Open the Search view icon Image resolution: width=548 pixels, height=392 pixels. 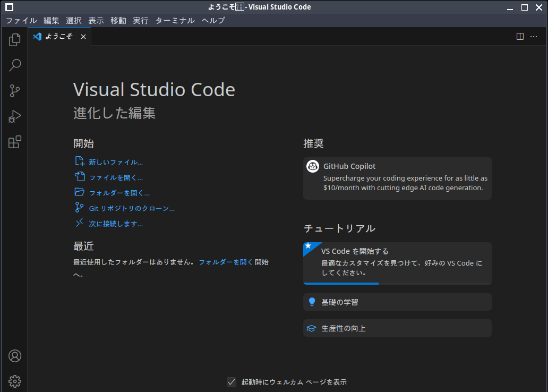(x=15, y=65)
